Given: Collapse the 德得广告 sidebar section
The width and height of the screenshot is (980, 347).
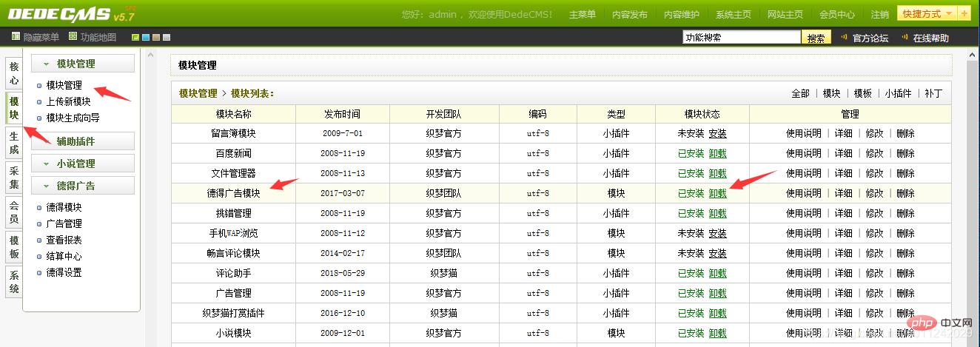Looking at the screenshot, I should point(83,186).
